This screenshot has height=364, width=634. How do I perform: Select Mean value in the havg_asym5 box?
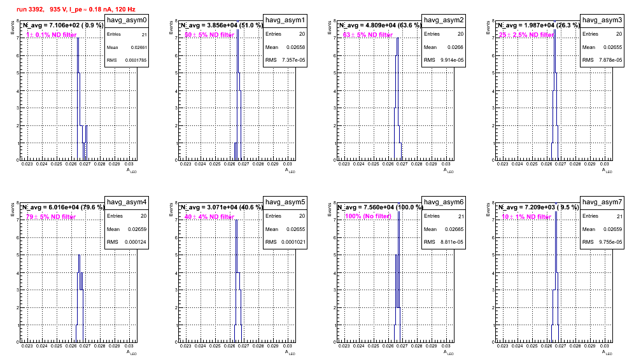pos(296,229)
